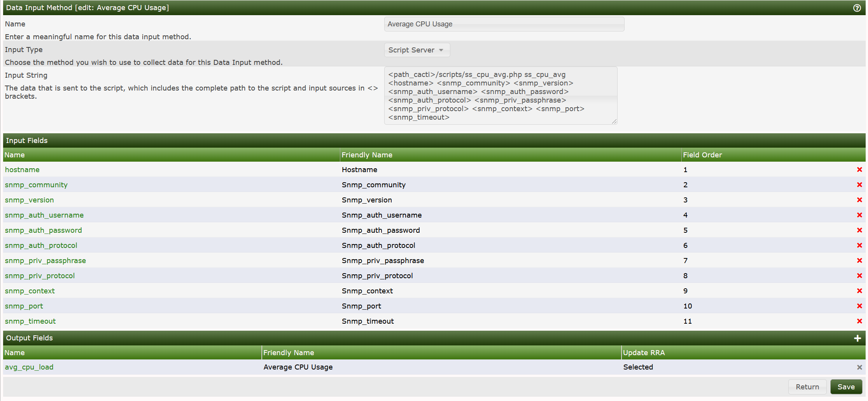868x401 pixels.
Task: Remove the avg_cpu_load output field
Action: (x=859, y=367)
